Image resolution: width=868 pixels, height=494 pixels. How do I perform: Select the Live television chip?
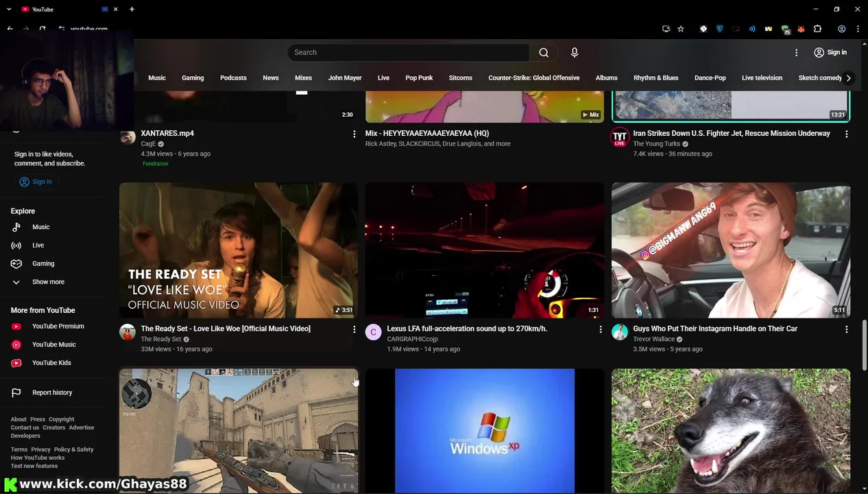pos(762,78)
